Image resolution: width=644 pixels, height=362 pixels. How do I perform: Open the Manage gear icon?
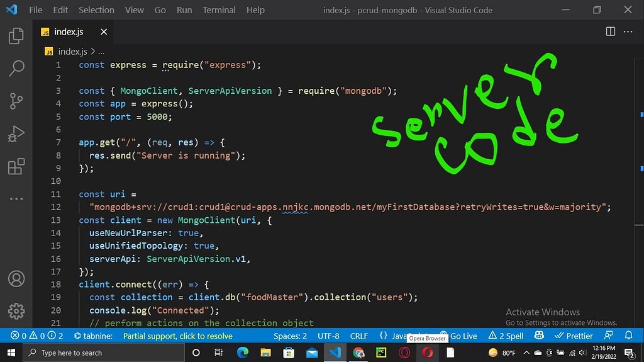coord(16,311)
